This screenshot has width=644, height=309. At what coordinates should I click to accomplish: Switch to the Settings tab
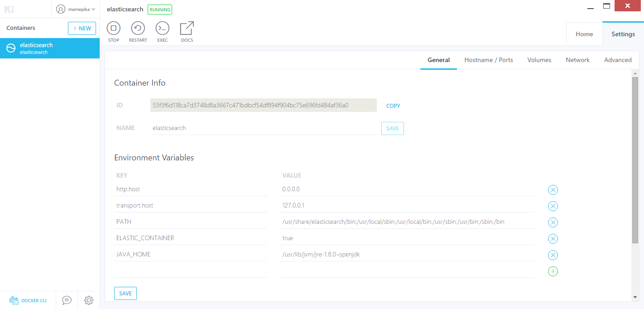[x=623, y=34]
